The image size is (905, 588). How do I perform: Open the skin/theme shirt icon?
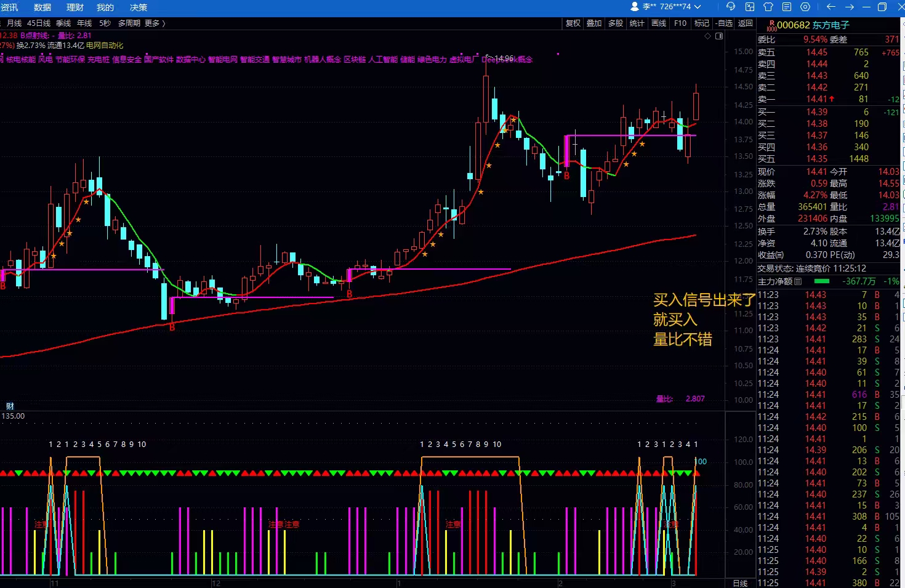(x=768, y=7)
